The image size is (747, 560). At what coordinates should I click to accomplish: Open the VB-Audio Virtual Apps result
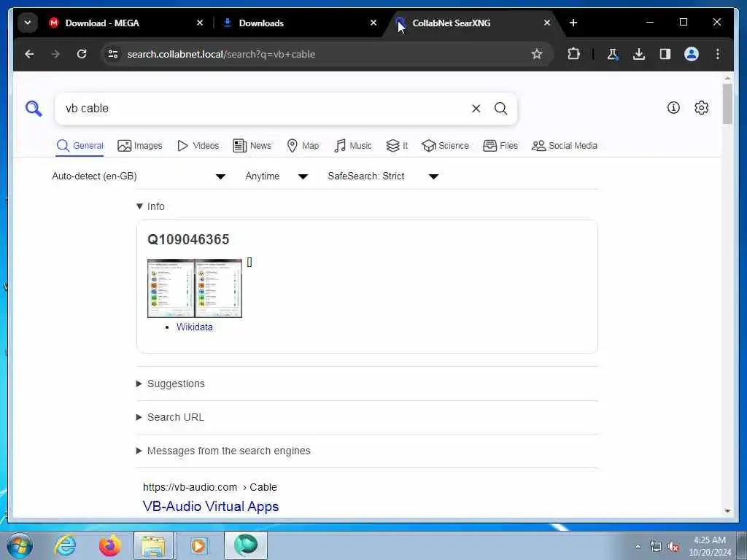(x=211, y=506)
